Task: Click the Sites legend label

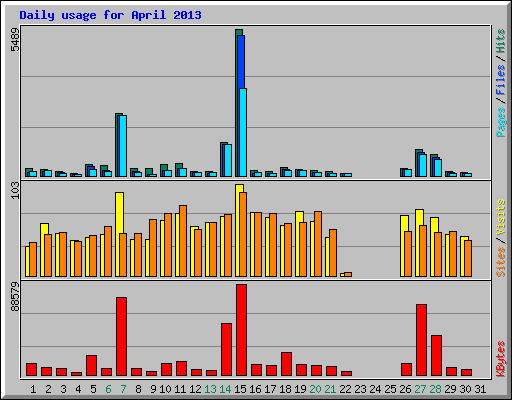Action: point(501,262)
